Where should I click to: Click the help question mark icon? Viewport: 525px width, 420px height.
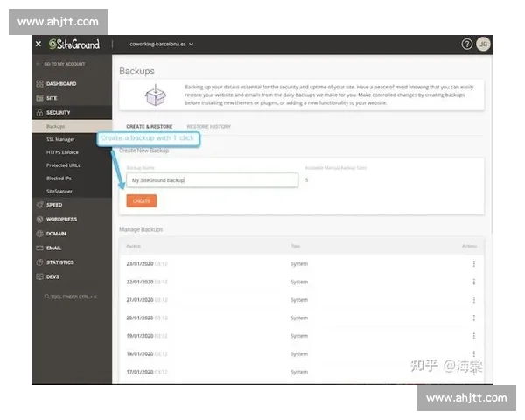pyautogui.click(x=467, y=44)
